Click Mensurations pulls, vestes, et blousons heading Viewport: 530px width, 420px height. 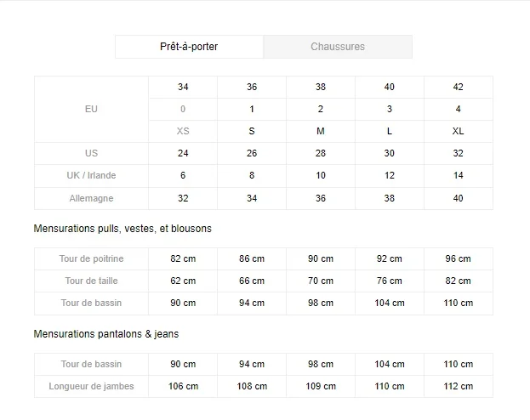[123, 229]
